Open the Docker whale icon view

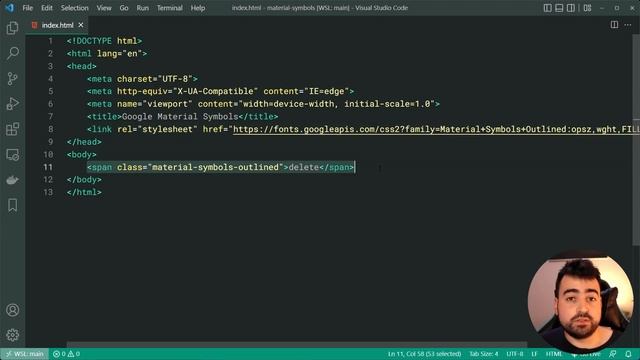13,180
